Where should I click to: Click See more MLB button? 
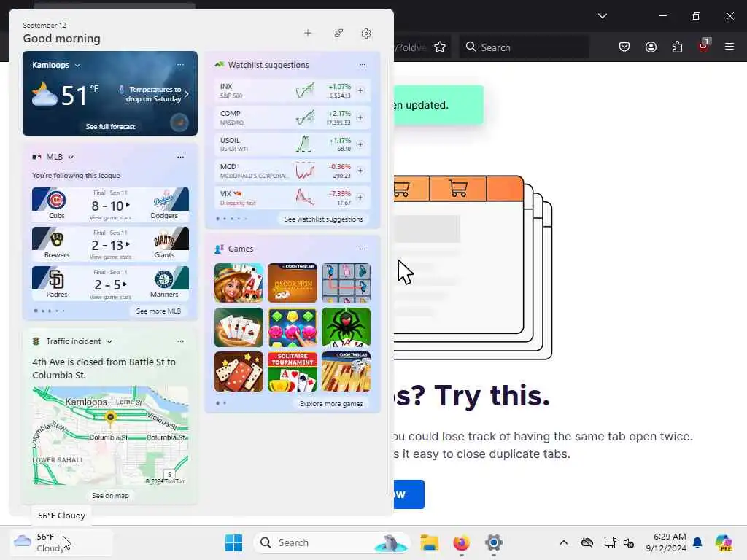tap(158, 311)
